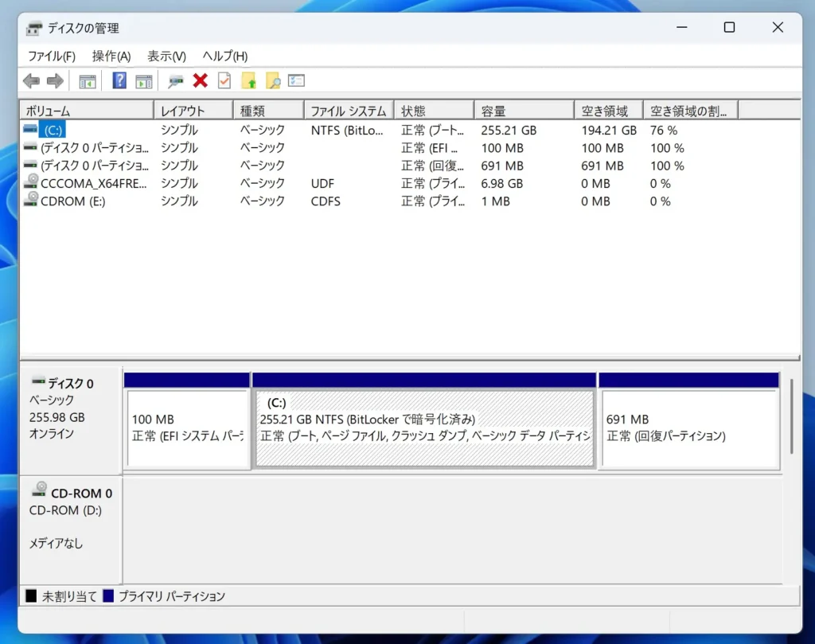Click the connect drive rescan icon
The height and width of the screenshot is (644, 815).
176,81
